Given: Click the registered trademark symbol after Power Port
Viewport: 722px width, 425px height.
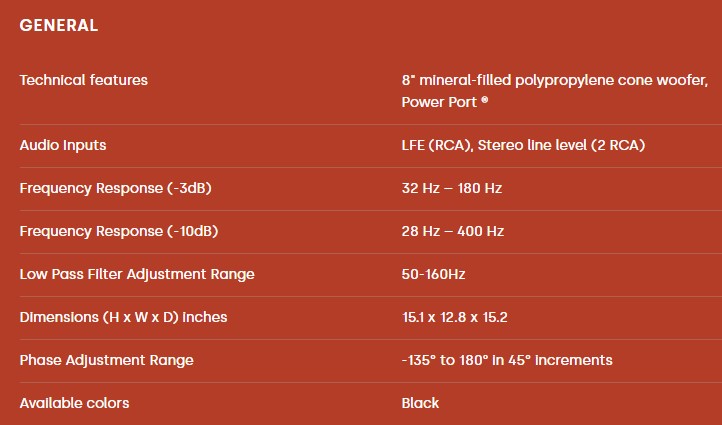Looking at the screenshot, I should click(484, 99).
